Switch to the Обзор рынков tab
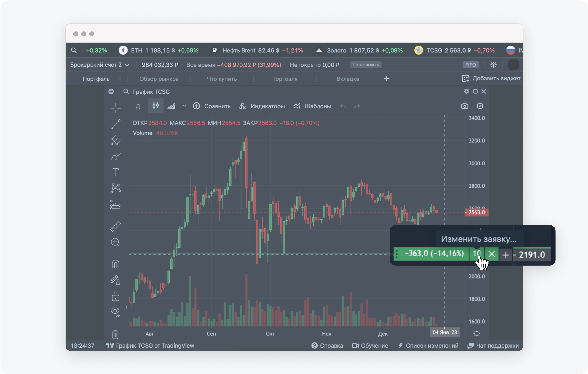This screenshot has width=588, height=374. click(x=159, y=79)
